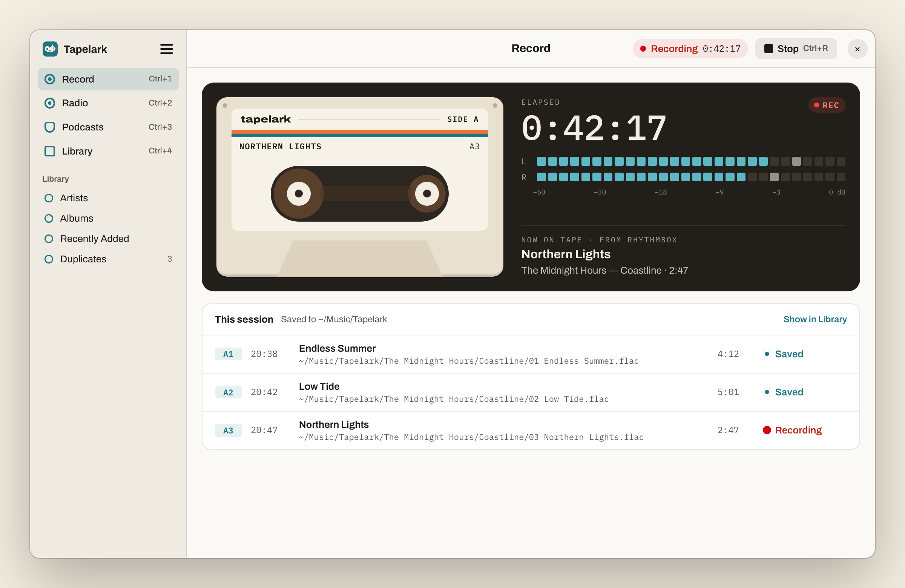Click the Podcasts nav icon
905x588 pixels.
tap(50, 127)
